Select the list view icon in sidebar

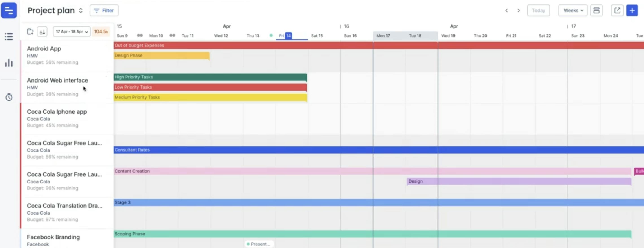tap(9, 37)
